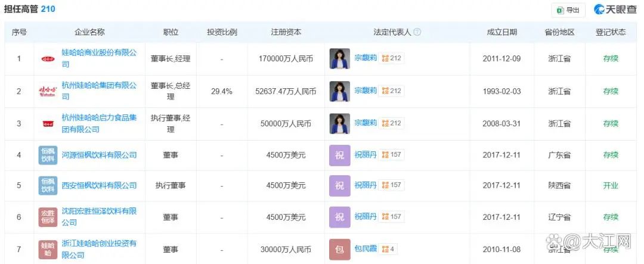Click 祝丽丹 link in row 4

click(365, 155)
